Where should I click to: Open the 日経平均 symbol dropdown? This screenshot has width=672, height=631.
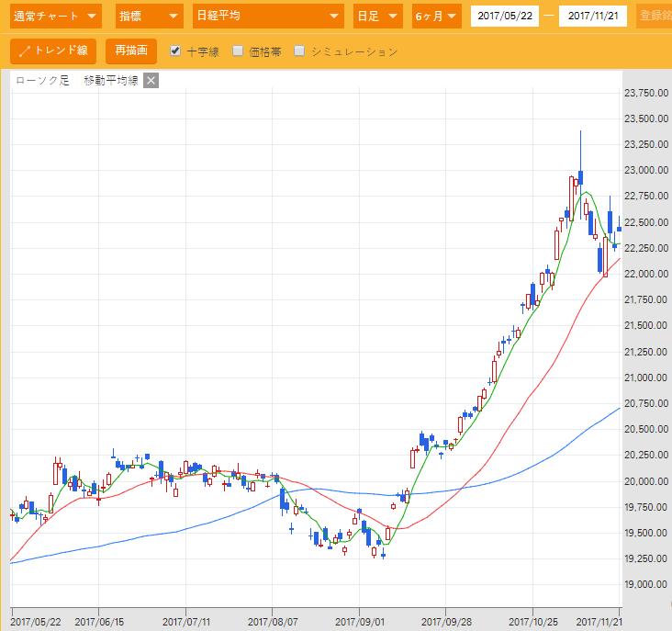click(x=268, y=16)
